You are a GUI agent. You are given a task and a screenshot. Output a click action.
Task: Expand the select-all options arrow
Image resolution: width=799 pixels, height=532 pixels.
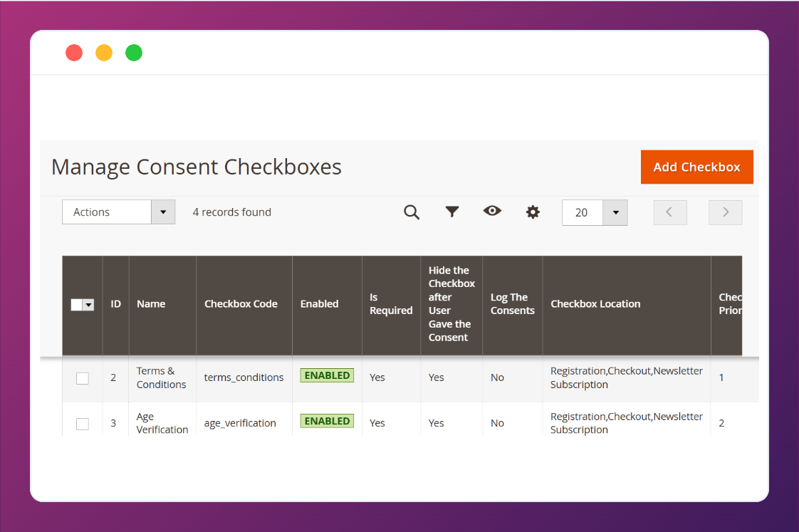click(89, 305)
